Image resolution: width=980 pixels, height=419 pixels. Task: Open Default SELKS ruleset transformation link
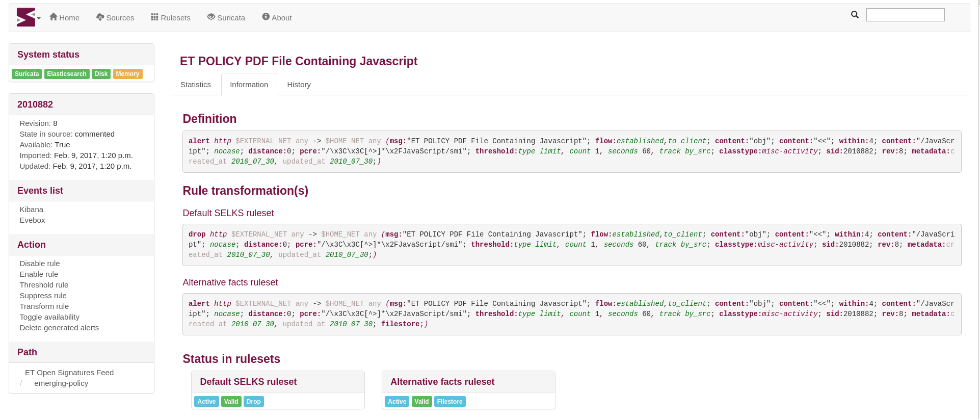tap(228, 213)
